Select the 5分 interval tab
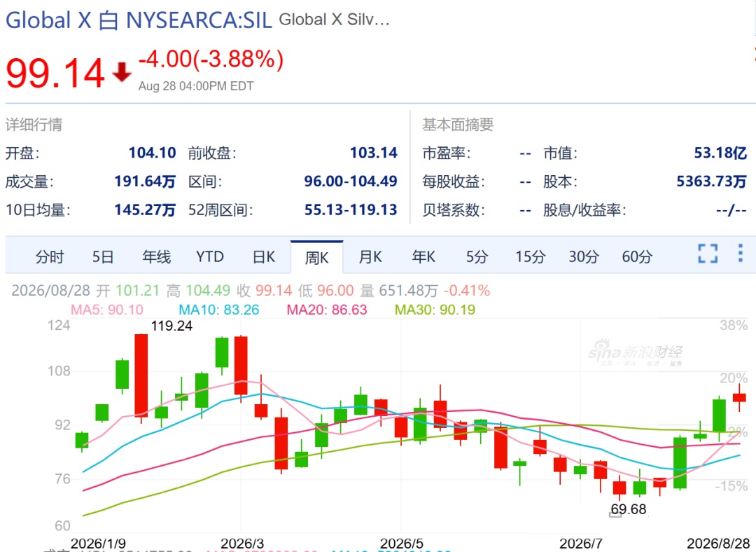This screenshot has width=756, height=552. 477,256
